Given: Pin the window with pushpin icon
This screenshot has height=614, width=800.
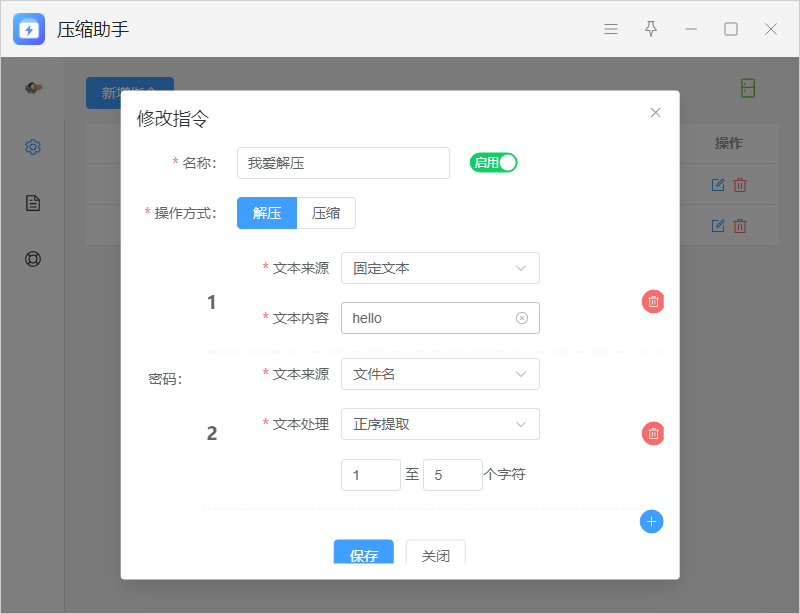Looking at the screenshot, I should [651, 29].
